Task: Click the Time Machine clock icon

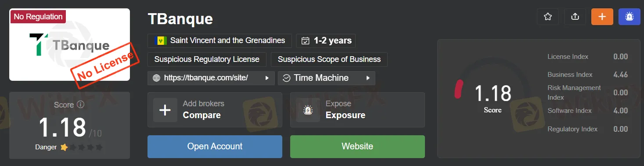Action: click(287, 78)
